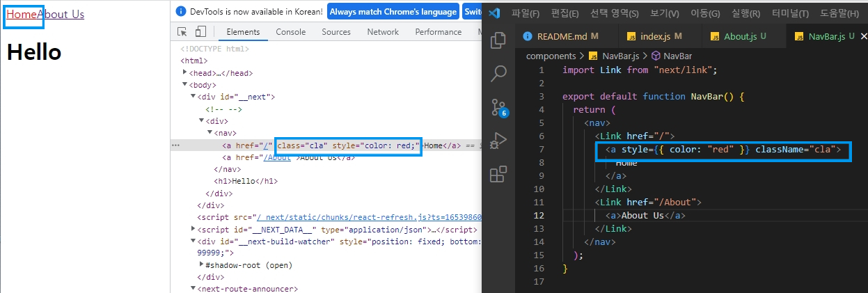Open 편집(E) menu in VS Code

point(565,13)
